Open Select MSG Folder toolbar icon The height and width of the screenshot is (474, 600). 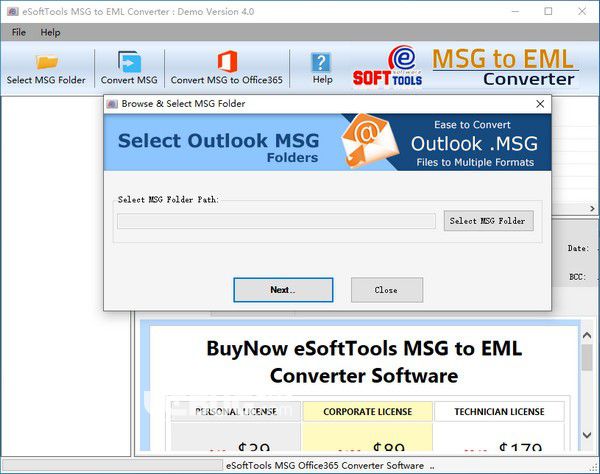(46, 62)
